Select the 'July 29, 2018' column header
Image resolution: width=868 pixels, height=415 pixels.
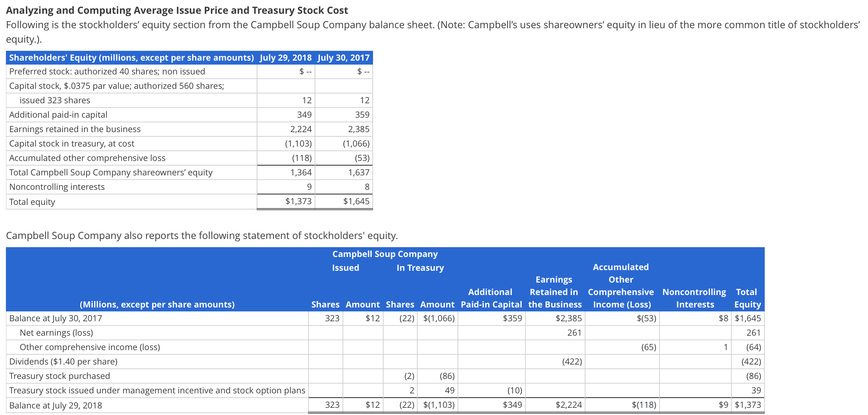click(285, 57)
